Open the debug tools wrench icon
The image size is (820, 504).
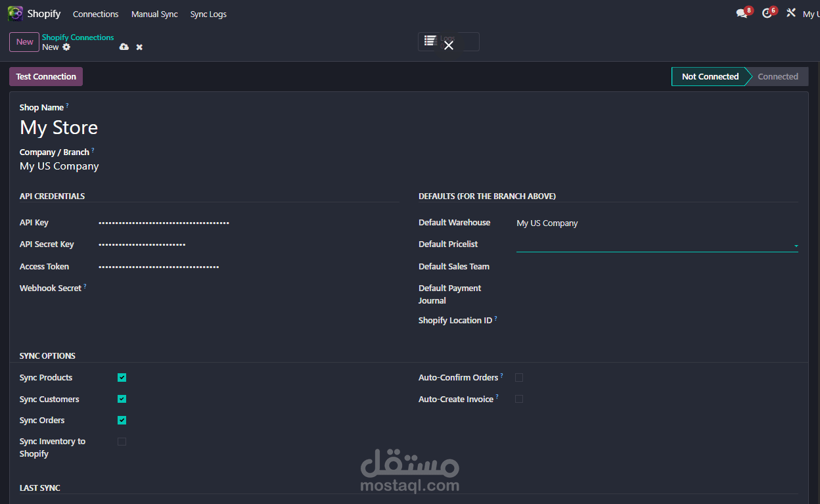pyautogui.click(x=791, y=13)
